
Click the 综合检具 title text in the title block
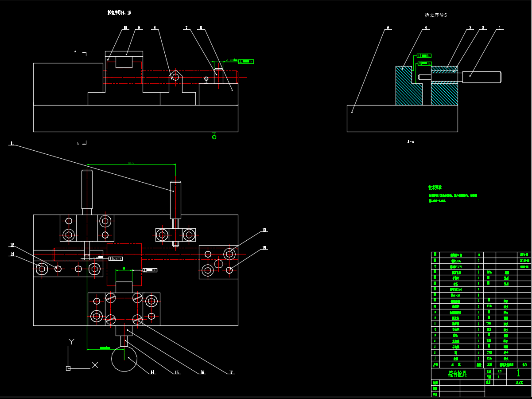[458, 374]
